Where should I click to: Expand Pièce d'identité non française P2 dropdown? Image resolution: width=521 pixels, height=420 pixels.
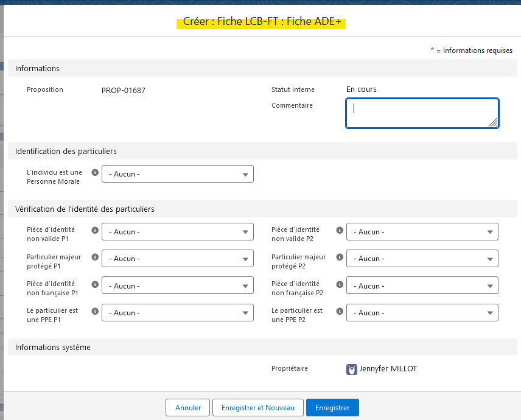(x=422, y=285)
